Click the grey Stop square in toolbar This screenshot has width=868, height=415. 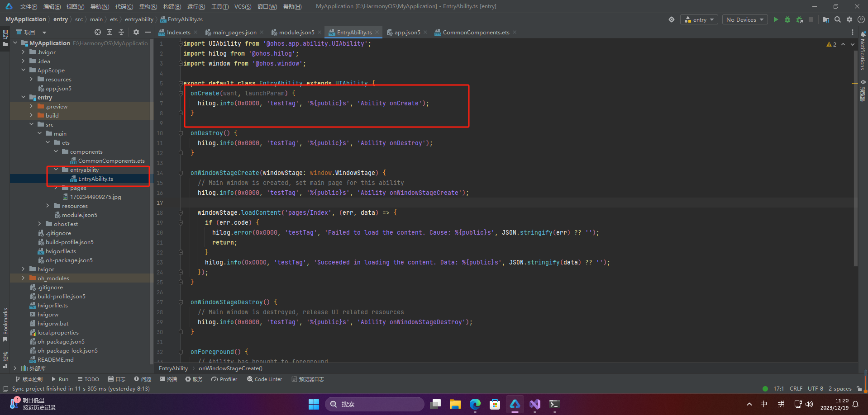(811, 19)
